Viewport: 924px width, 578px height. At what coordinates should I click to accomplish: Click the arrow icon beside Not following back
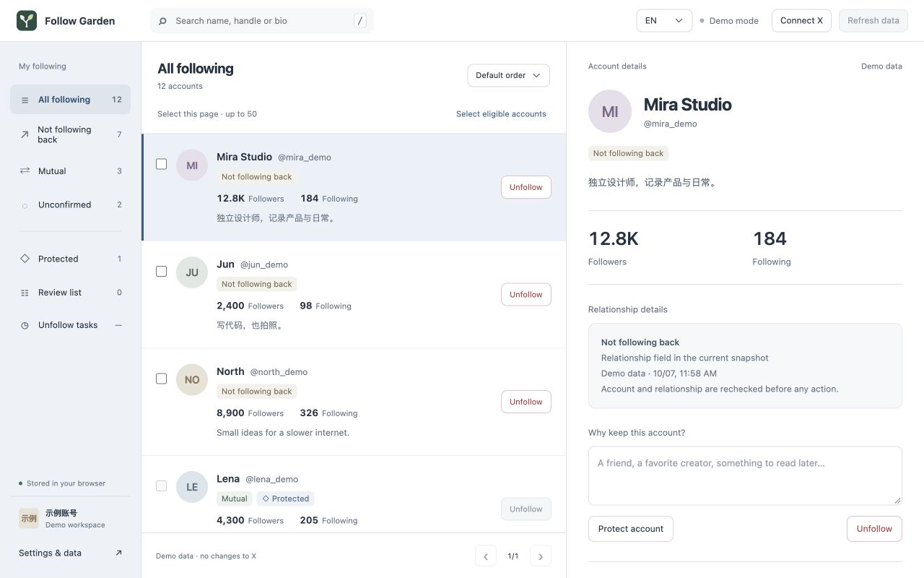pos(25,134)
